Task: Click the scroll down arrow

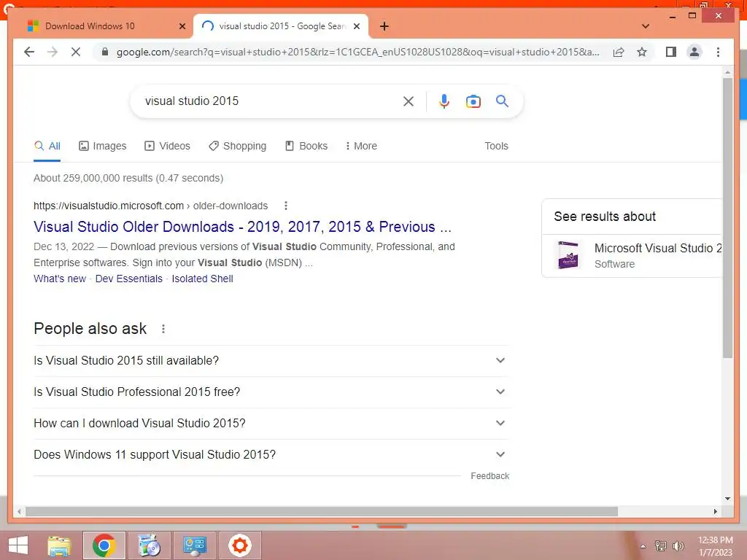Action: [x=727, y=499]
